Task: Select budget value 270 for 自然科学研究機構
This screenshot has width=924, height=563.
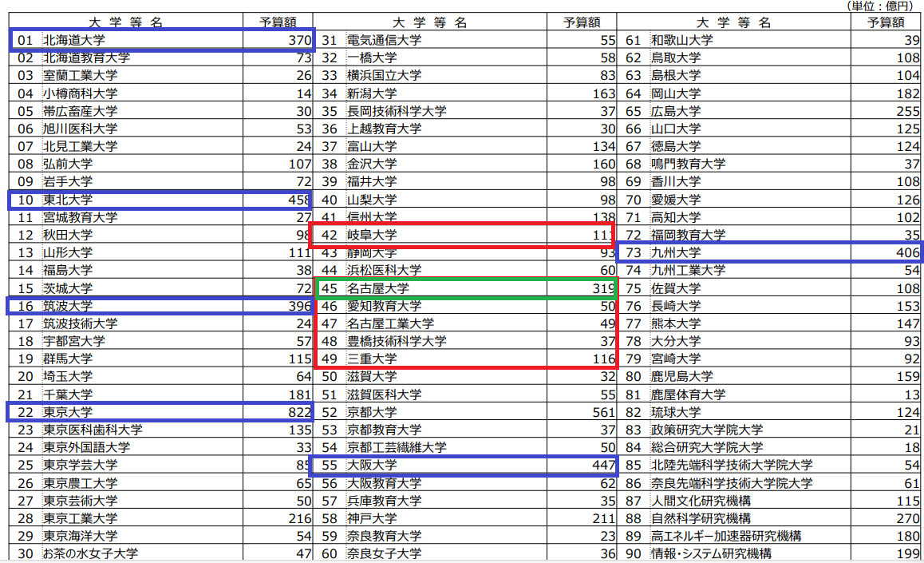Action: click(907, 518)
